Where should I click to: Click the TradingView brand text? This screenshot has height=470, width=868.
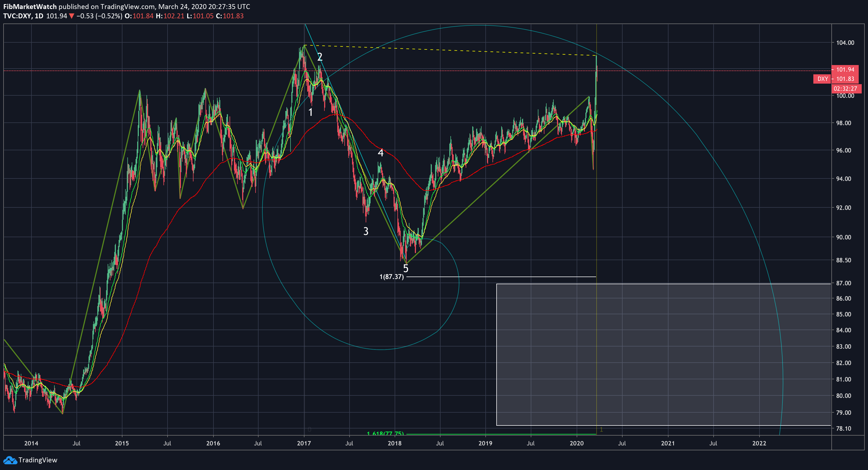38,460
